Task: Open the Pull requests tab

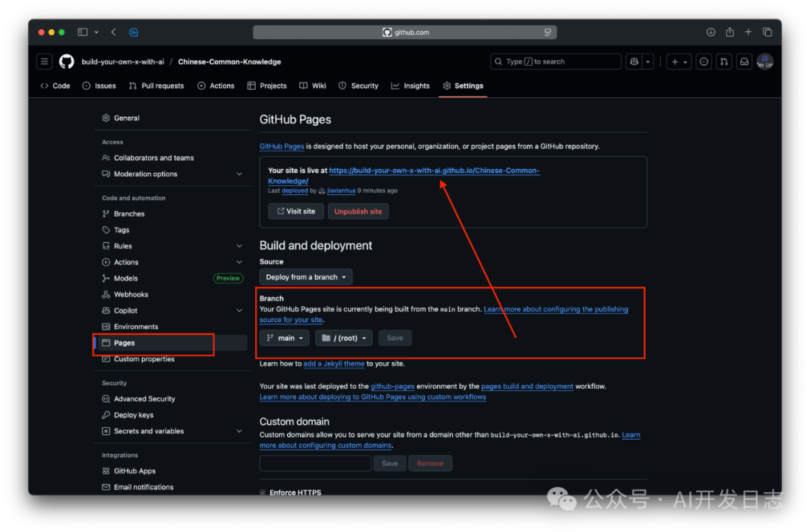Action: [x=157, y=86]
